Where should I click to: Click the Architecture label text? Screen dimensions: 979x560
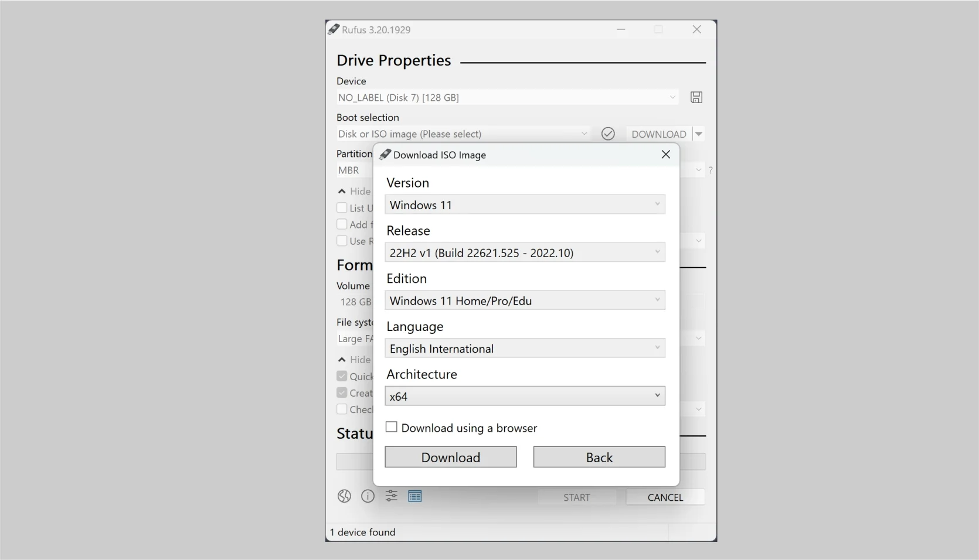click(x=421, y=374)
